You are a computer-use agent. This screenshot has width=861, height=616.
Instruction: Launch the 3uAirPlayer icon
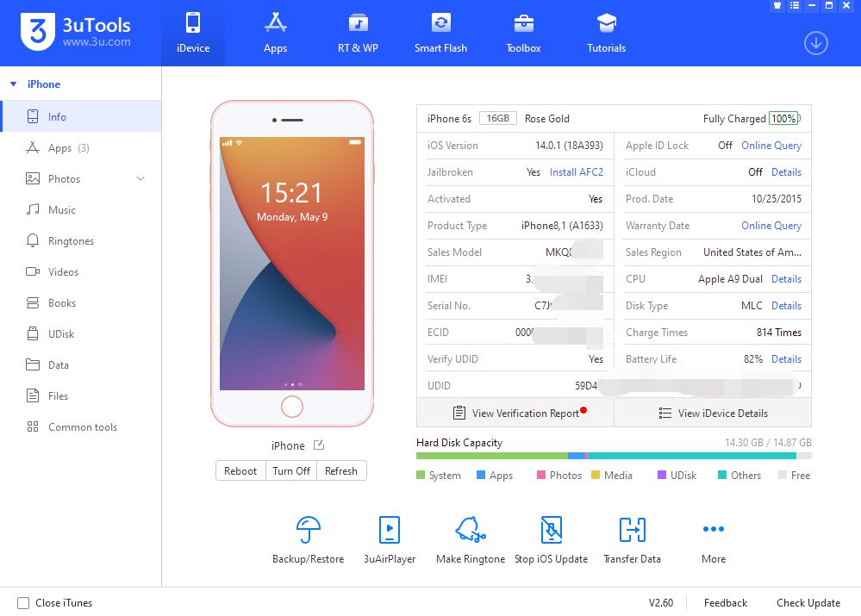pyautogui.click(x=390, y=529)
